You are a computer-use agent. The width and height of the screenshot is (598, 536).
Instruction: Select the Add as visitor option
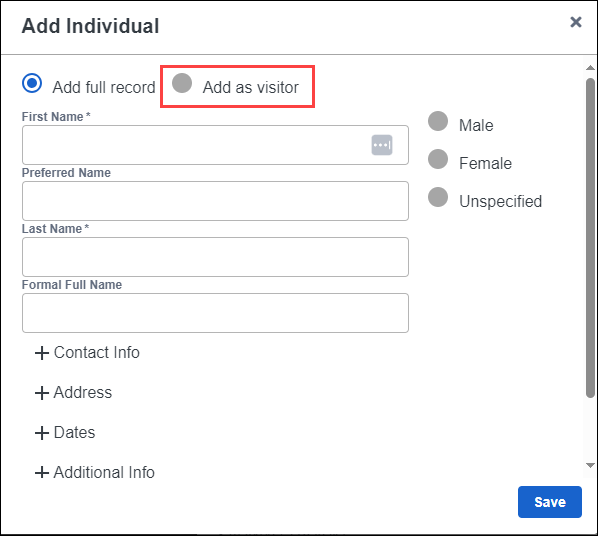(x=182, y=83)
